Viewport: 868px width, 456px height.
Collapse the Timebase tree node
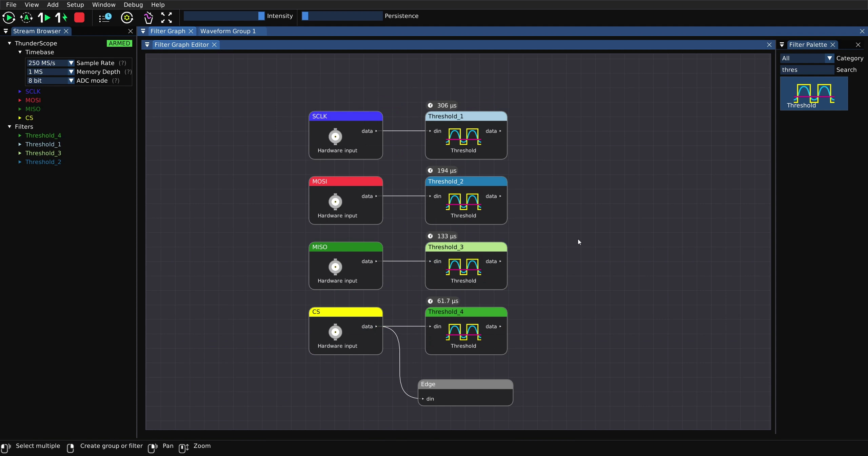tap(20, 52)
